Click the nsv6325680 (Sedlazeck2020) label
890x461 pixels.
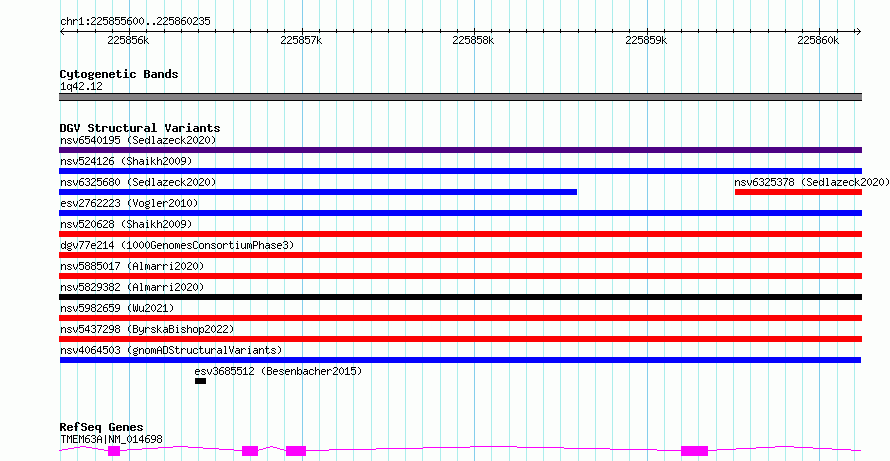tap(138, 182)
